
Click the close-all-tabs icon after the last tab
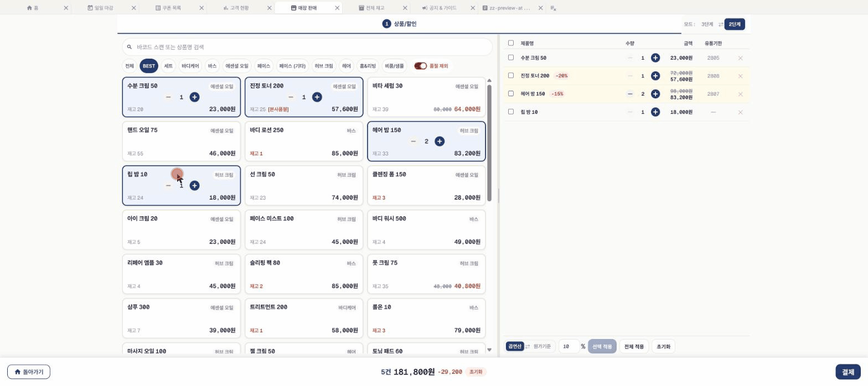(553, 8)
